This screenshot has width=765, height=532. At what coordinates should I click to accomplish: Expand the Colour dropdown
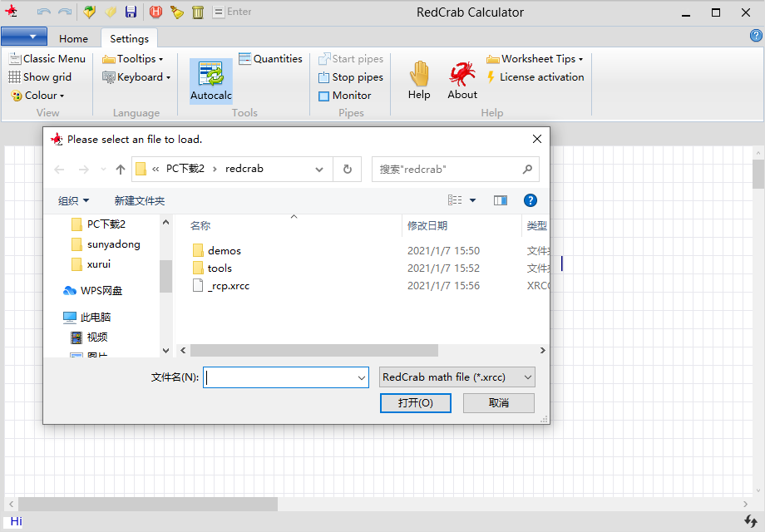[x=38, y=96]
